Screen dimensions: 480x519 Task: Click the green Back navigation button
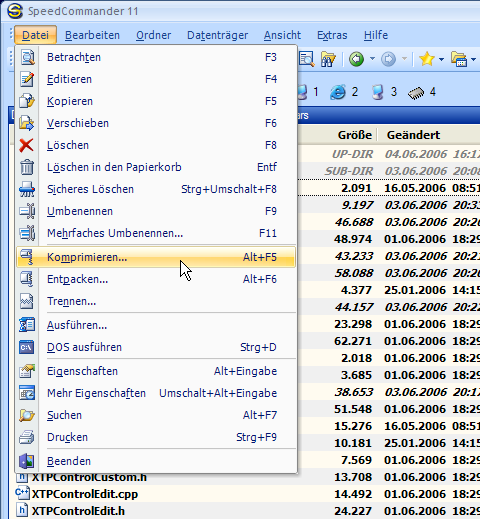pos(357,59)
